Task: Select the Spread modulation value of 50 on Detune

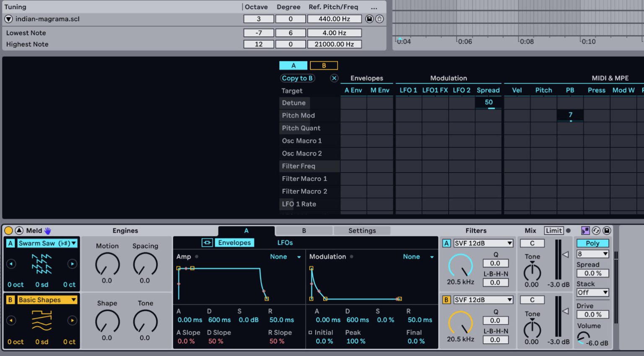Action: click(488, 102)
